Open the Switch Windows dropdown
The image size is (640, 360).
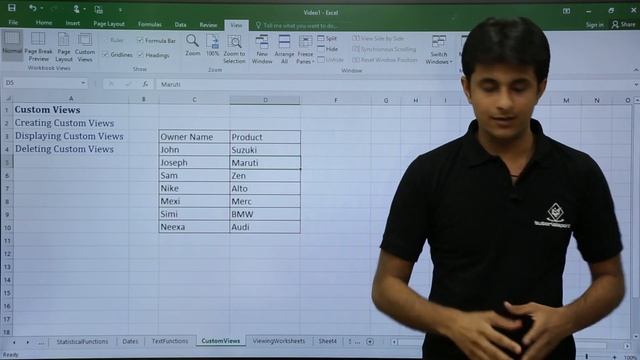click(x=439, y=49)
